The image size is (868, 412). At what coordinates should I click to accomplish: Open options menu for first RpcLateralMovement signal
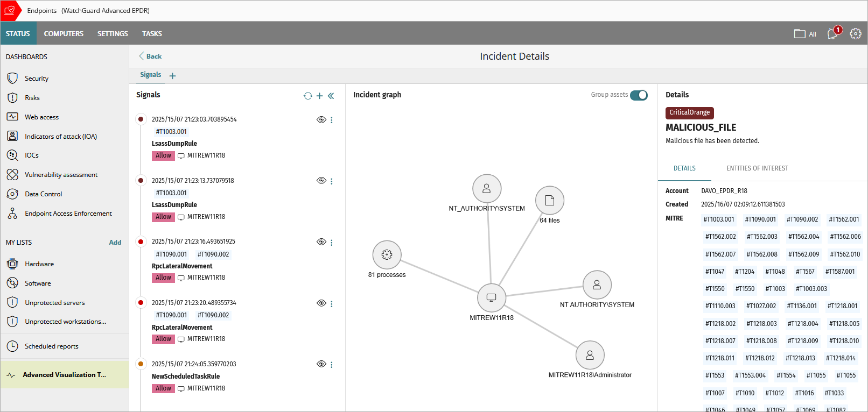coord(332,243)
